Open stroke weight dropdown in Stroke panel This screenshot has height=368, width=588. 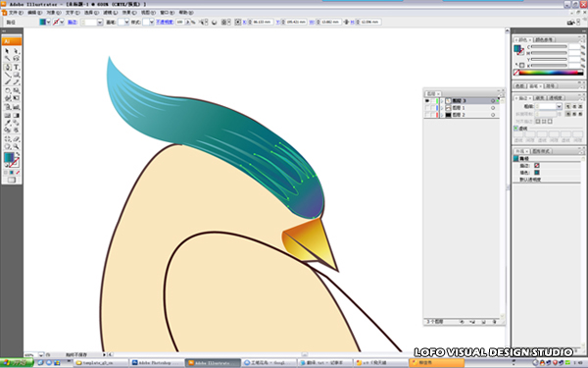559,106
